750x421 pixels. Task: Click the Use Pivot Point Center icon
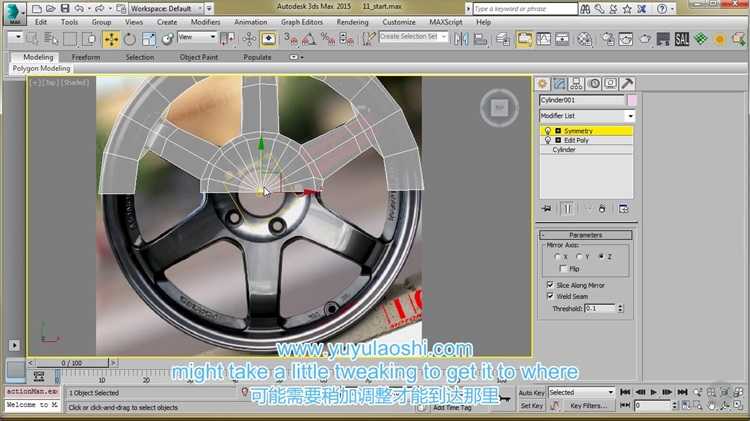point(228,39)
